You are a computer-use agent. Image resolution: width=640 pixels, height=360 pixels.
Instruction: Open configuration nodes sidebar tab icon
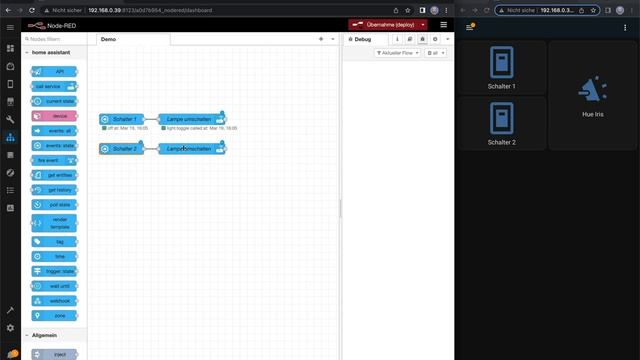point(435,39)
